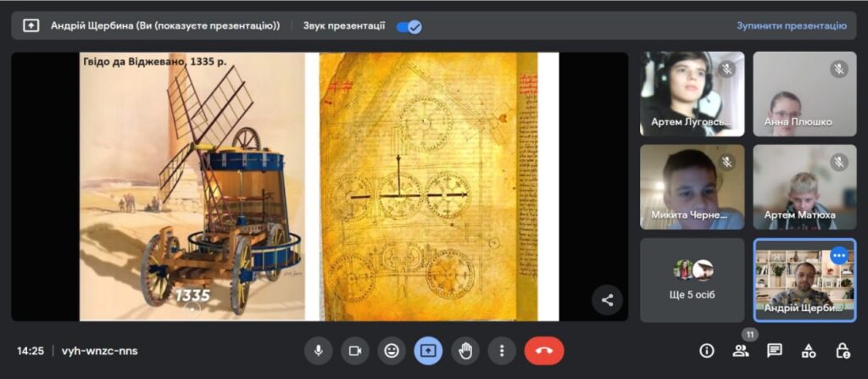Open options on Андрій Щербина's tile
The width and height of the screenshot is (868, 379).
839,255
